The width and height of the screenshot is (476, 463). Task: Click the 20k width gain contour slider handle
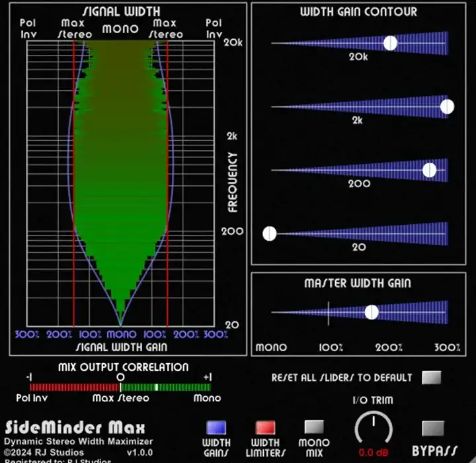point(390,43)
